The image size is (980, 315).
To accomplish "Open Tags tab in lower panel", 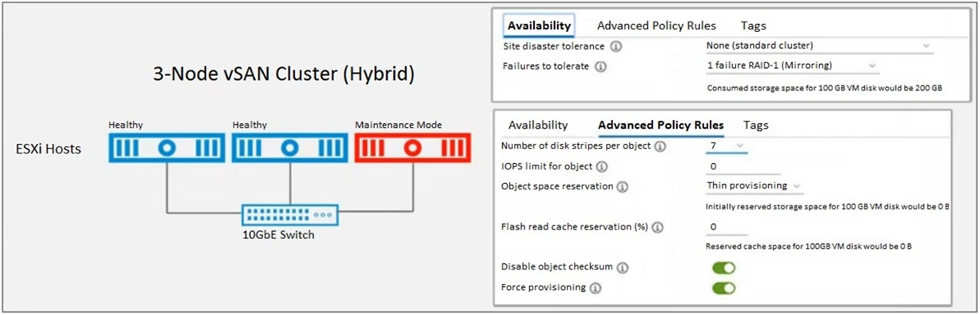I will tap(755, 126).
